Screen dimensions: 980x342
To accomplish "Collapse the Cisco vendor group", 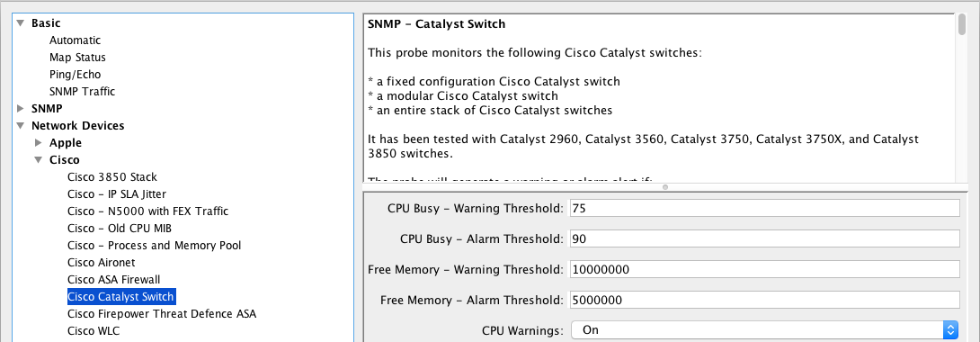I will 38,160.
